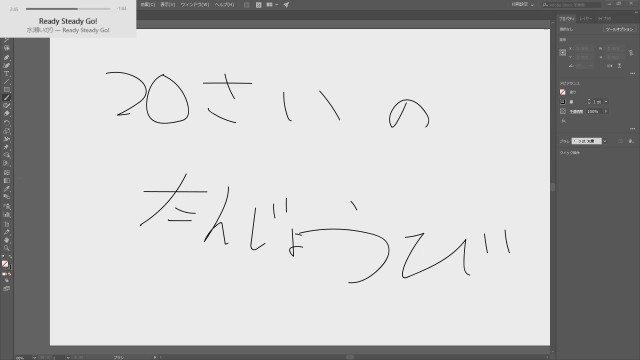Viewport: 640px width, 360px height.
Task: Click the ツールオプション (Tool Options) button
Action: (x=619, y=29)
